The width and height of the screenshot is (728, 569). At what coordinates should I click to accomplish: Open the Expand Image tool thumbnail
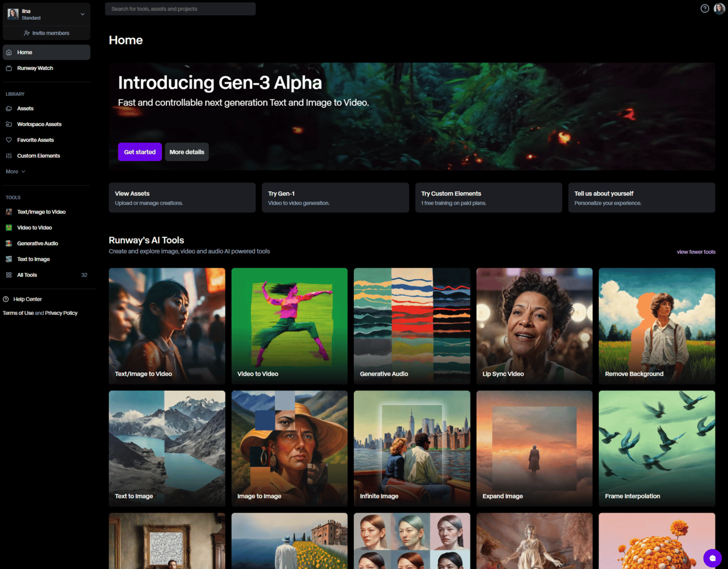pyautogui.click(x=535, y=449)
